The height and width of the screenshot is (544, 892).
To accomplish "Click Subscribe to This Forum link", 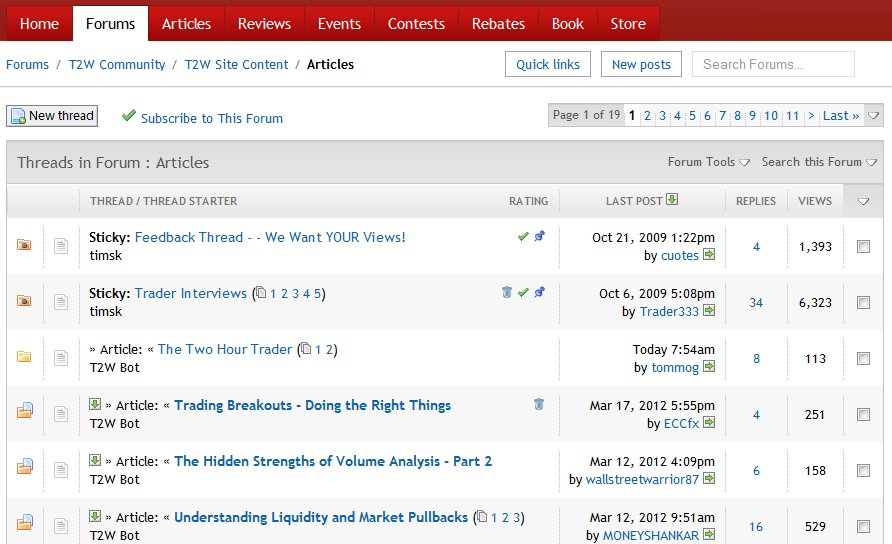I will [211, 118].
